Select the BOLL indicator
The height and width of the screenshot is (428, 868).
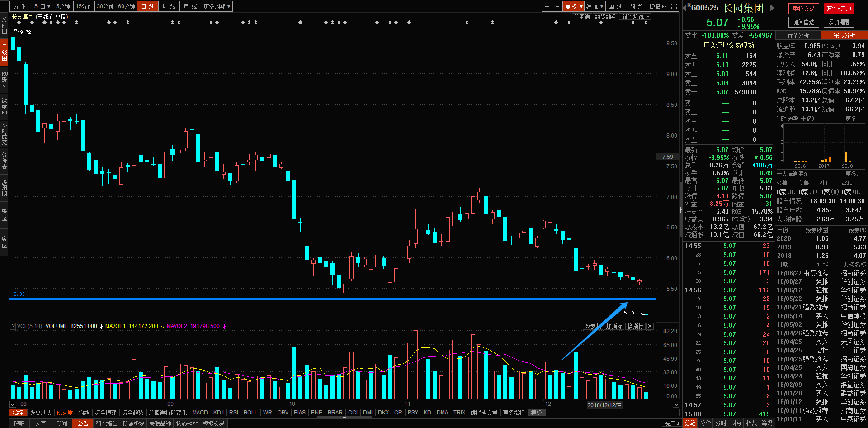tap(250, 413)
